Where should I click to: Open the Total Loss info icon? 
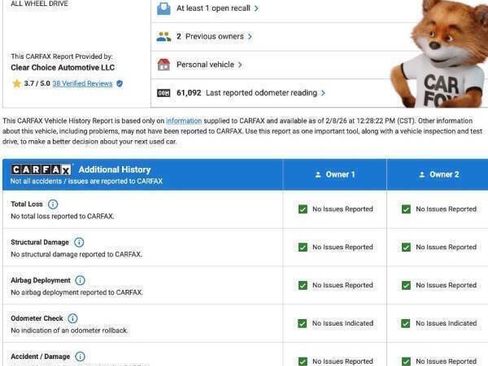(53, 204)
